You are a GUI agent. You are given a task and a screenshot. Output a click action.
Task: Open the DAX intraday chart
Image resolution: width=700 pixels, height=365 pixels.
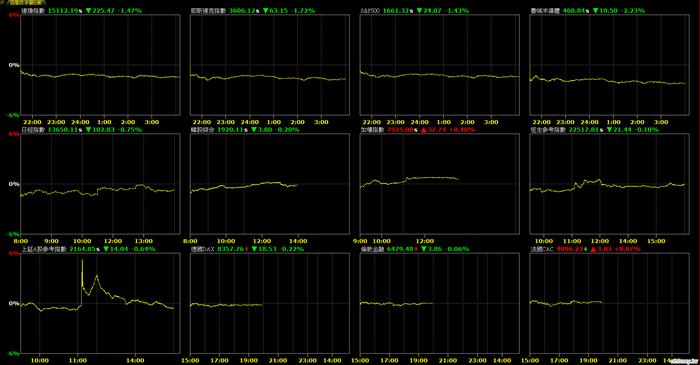pos(270,303)
